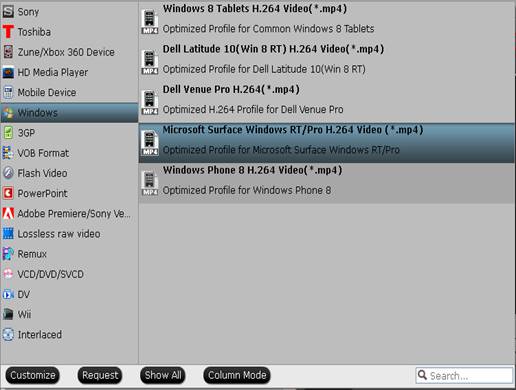Select the VOB Format label
516x390 pixels.
tap(43, 153)
